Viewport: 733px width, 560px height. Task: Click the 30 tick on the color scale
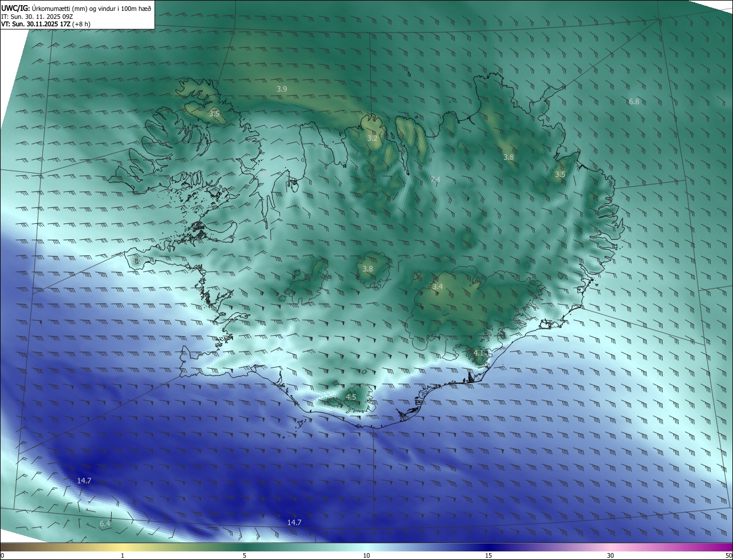tap(610, 555)
